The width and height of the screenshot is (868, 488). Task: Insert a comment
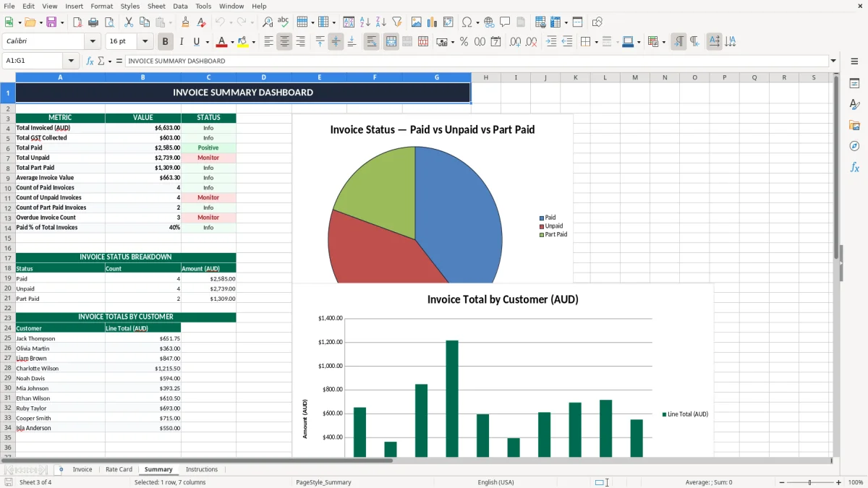point(505,22)
